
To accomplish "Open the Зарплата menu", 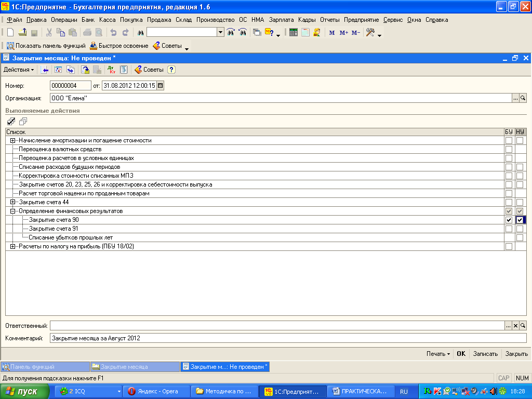I will click(x=281, y=20).
